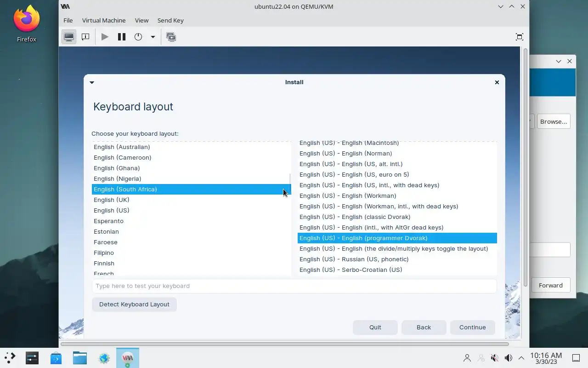Screen dimensions: 588x368
Task: Select Esperanto layout
Action: pyautogui.click(x=191, y=221)
